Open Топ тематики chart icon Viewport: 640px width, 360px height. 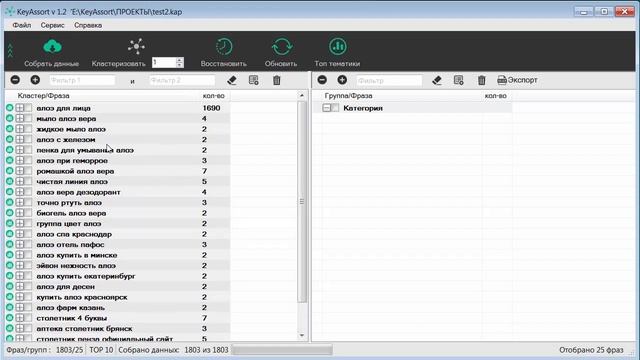[338, 47]
